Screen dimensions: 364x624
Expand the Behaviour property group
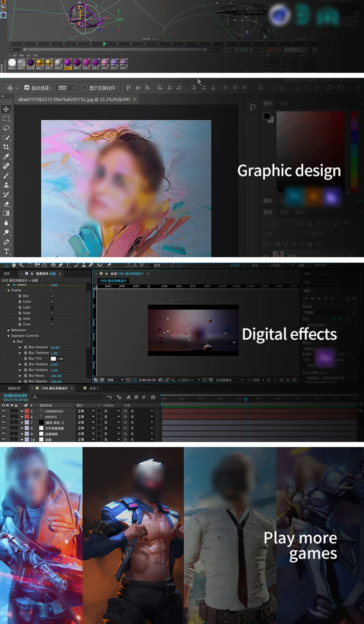pos(9,330)
